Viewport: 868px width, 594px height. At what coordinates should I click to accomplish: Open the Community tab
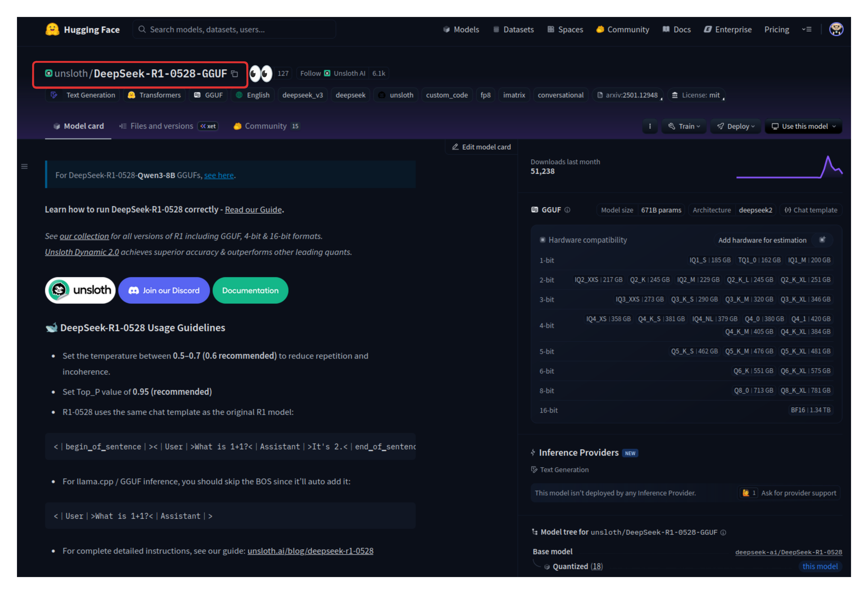266,126
